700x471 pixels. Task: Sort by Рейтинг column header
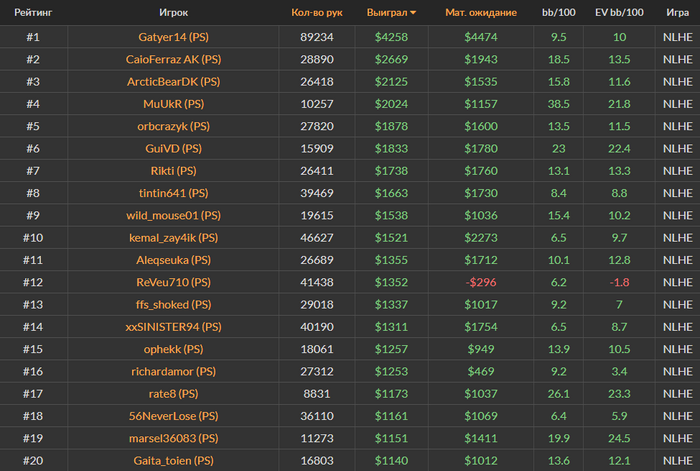[33, 13]
